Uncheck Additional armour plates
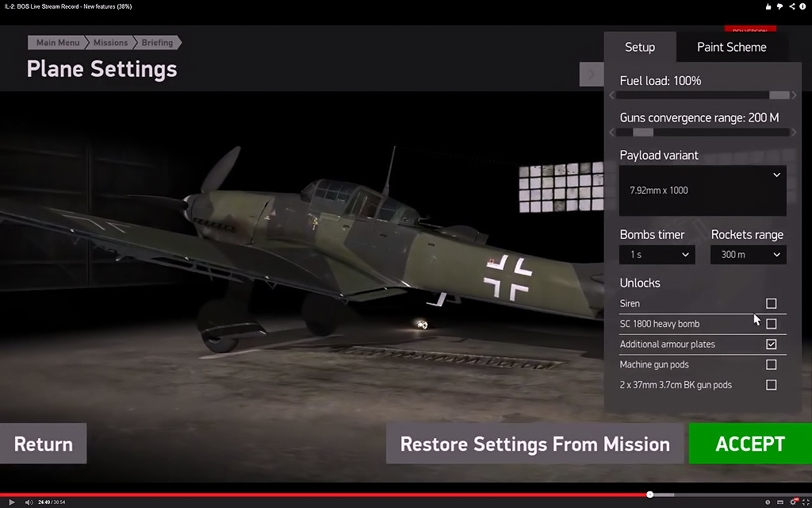This screenshot has width=812, height=508. click(x=771, y=344)
